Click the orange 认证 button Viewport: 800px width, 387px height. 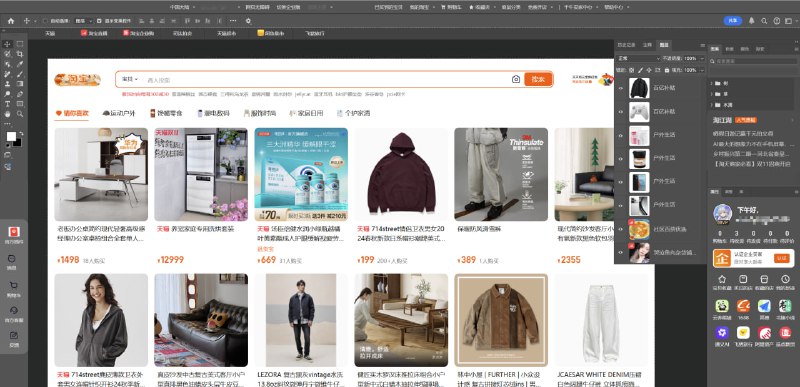click(x=781, y=259)
